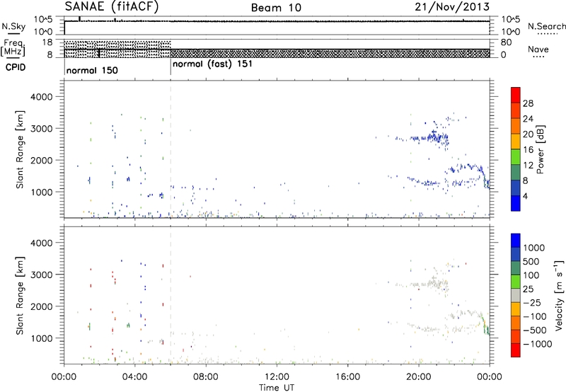Pick the gray -25 to 25 Velocity segment
Image resolution: width=566 pixels, height=392 pixels.
point(516,295)
